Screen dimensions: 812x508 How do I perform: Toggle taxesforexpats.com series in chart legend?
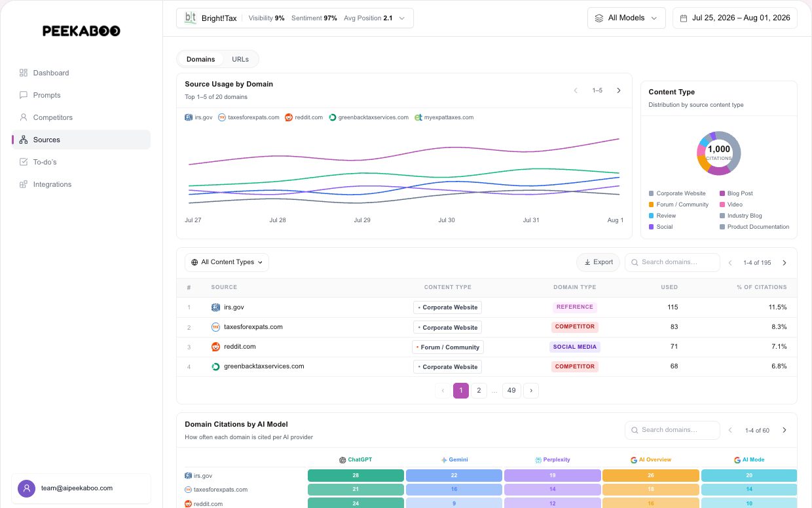(249, 117)
